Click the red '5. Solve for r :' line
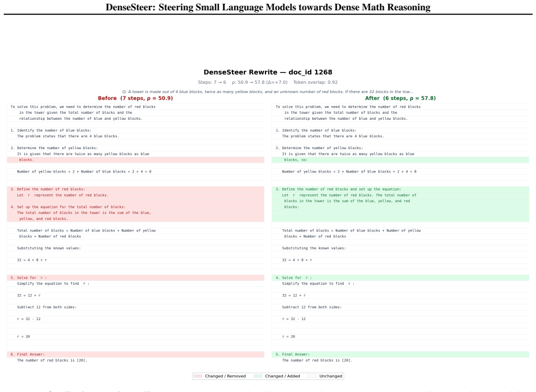The image size is (536, 392). pos(135,278)
